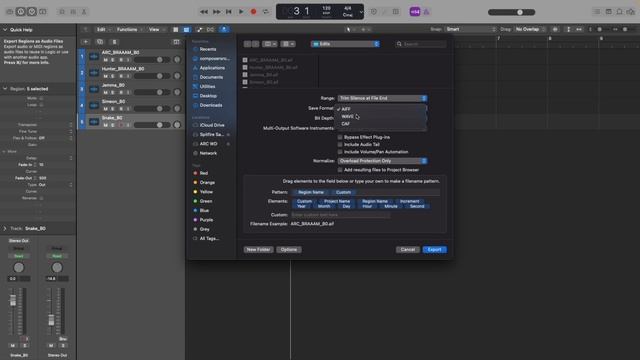Open the Library icon in control bar
Screen dimensions: 640x360
(9, 12)
